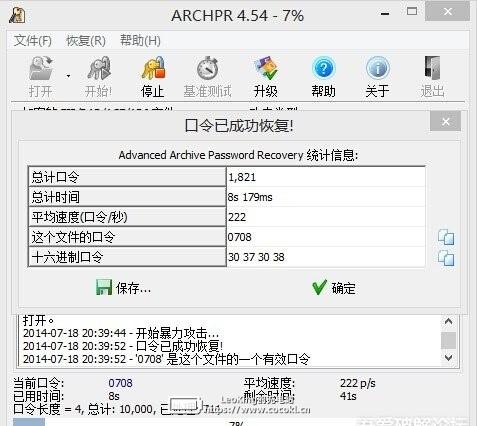The width and height of the screenshot is (477, 426).
Task: Click the log scrollbar up arrow
Action: coord(449,321)
